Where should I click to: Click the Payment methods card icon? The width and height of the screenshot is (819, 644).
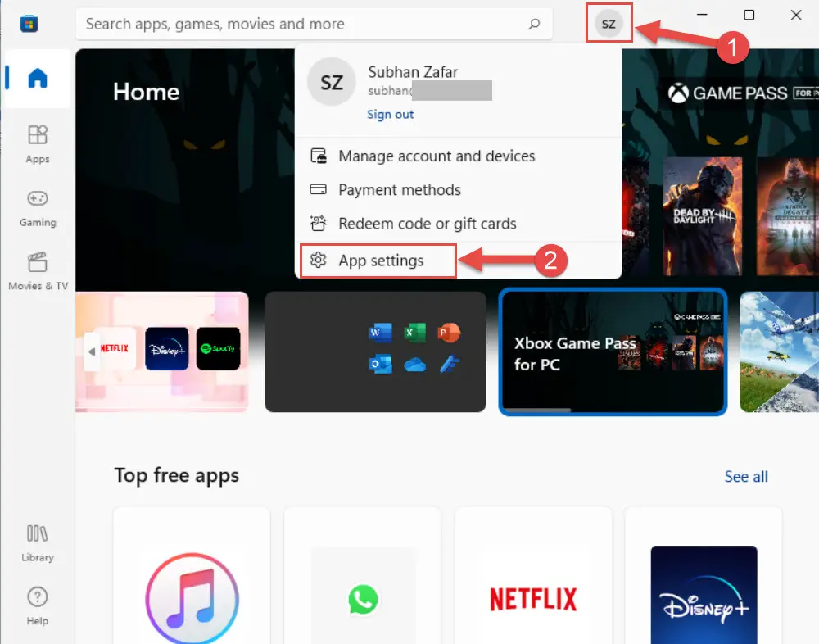318,189
